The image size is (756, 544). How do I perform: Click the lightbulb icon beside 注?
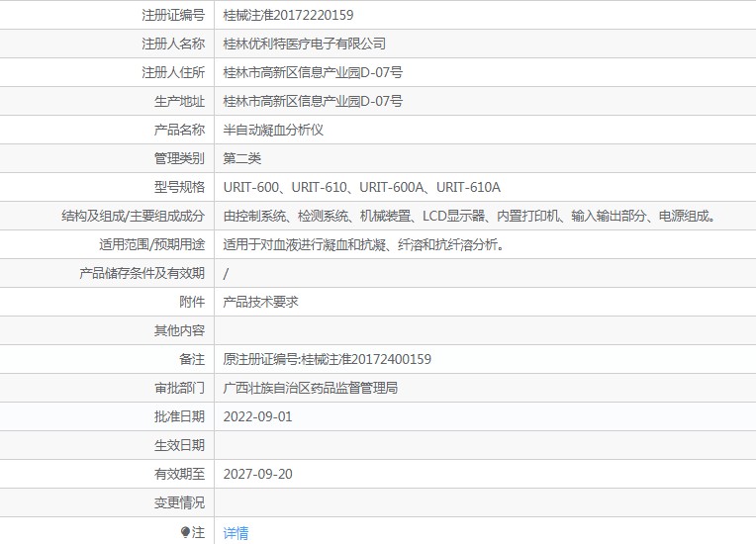[185, 532]
